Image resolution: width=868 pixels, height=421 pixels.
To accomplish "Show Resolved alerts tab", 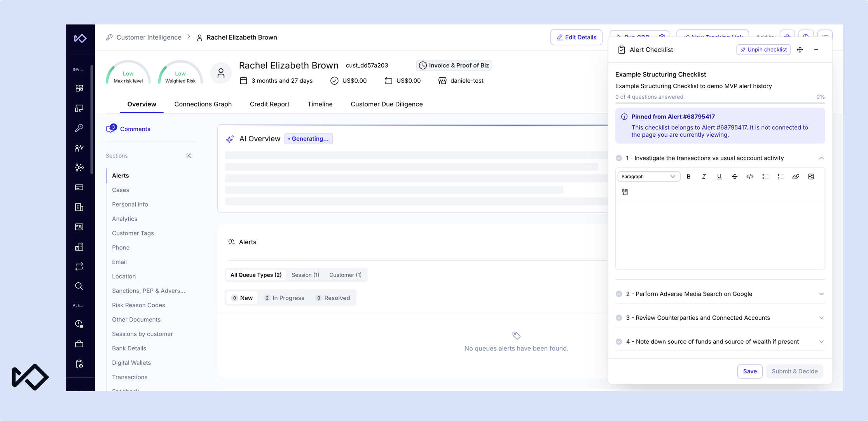I will pyautogui.click(x=333, y=298).
